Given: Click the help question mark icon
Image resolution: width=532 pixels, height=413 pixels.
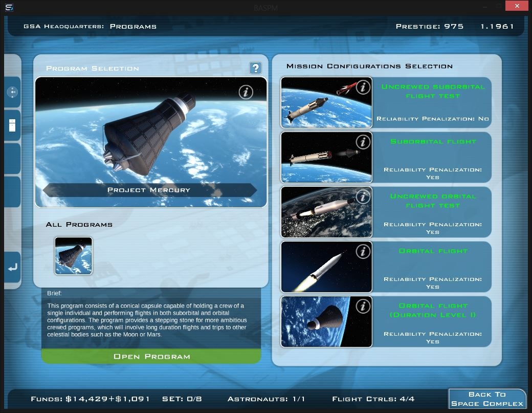Looking at the screenshot, I should 255,68.
